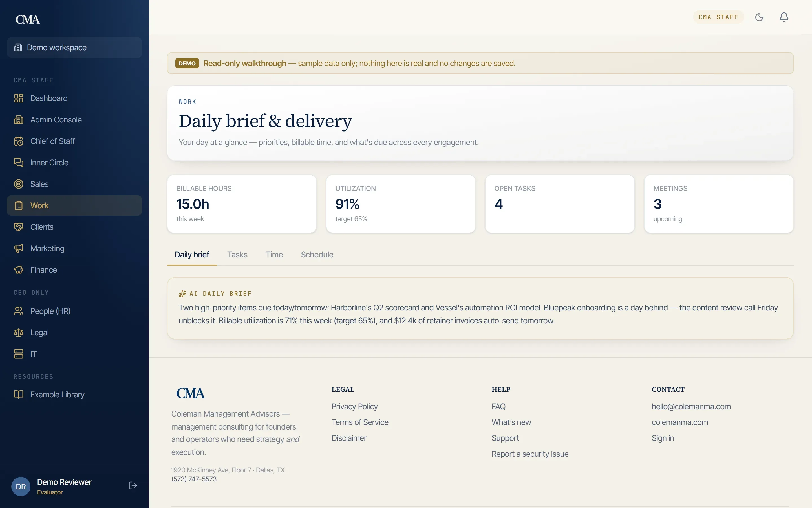Open Example Library
Image resolution: width=812 pixels, height=508 pixels.
click(x=74, y=395)
